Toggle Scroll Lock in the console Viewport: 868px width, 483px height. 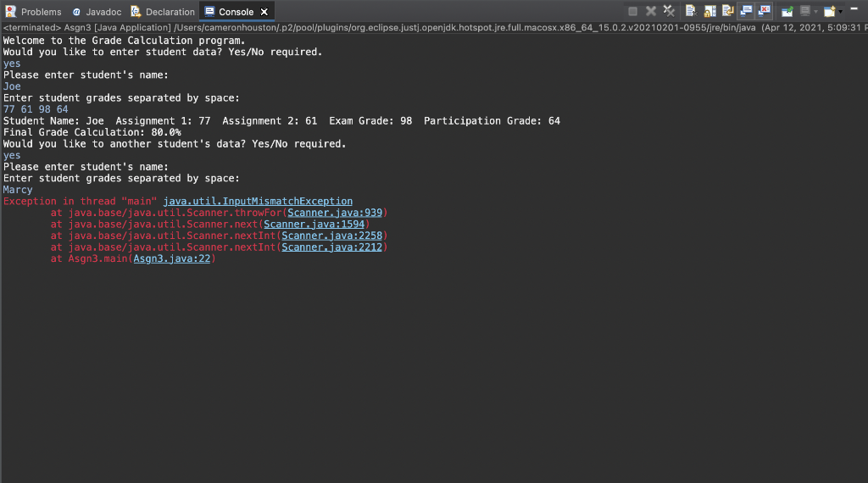point(709,11)
